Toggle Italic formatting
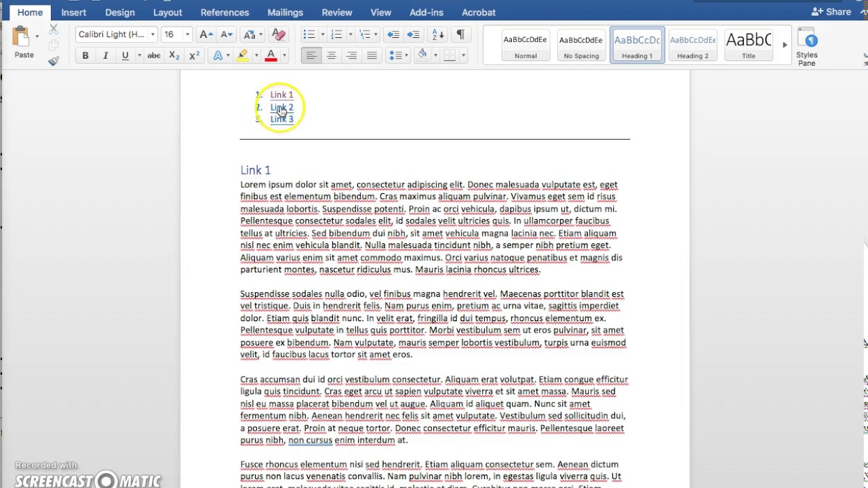 click(x=105, y=56)
